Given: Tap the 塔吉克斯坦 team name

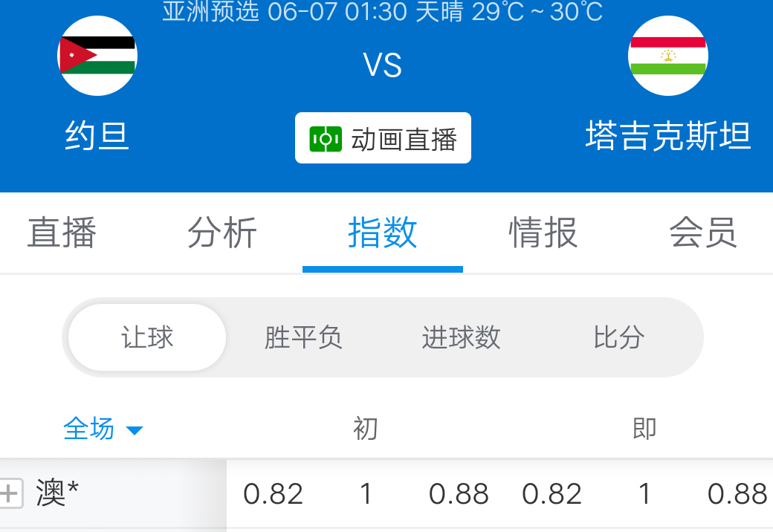Looking at the screenshot, I should click(667, 137).
